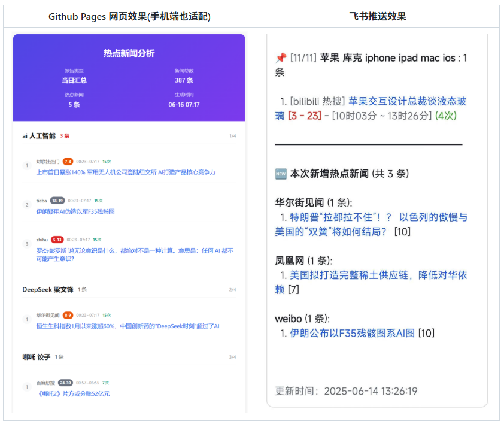Click the red 5-13 badge beside zhihu
This screenshot has width=504, height=424.
pos(57,240)
